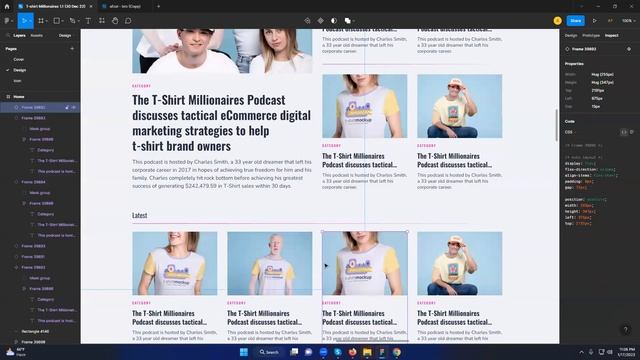Open the Resources panel tool
This screenshot has height=360, width=640.
(x=102, y=20)
